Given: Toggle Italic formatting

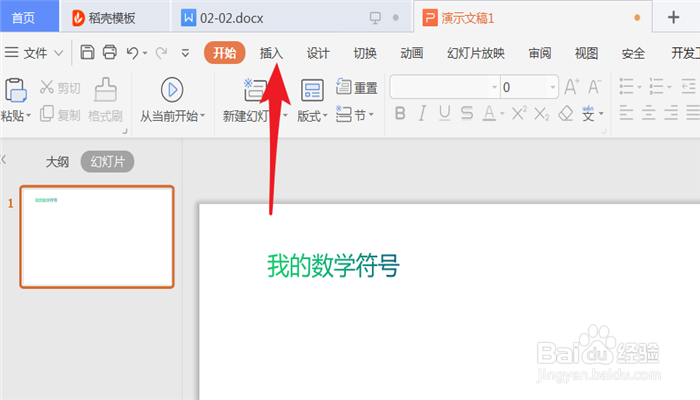Looking at the screenshot, I should pyautogui.click(x=422, y=113).
